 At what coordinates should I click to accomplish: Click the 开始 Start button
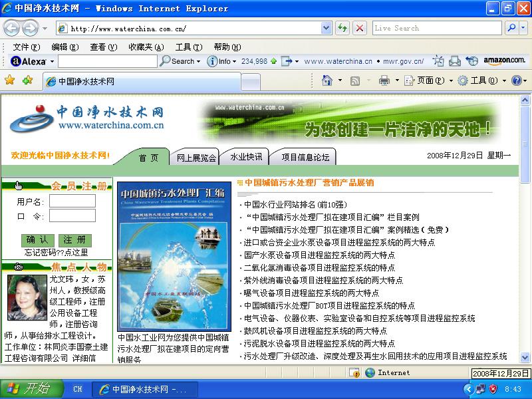pyautogui.click(x=31, y=388)
